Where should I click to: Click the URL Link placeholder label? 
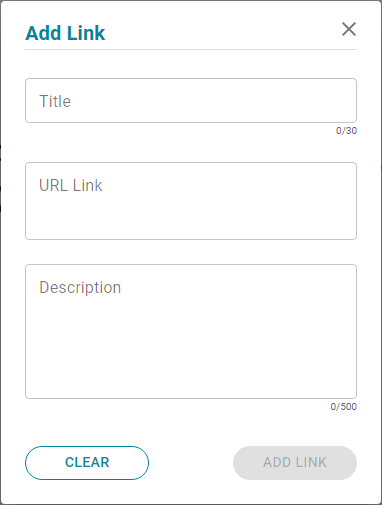pos(71,185)
